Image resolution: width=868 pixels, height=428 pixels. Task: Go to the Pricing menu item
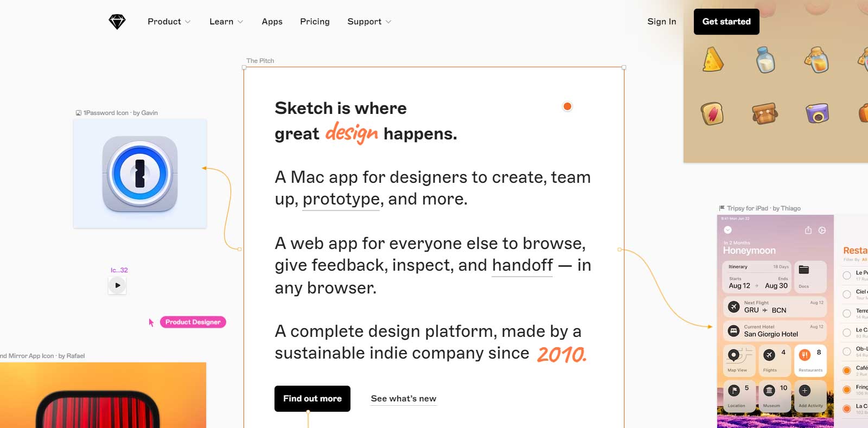pyautogui.click(x=315, y=21)
